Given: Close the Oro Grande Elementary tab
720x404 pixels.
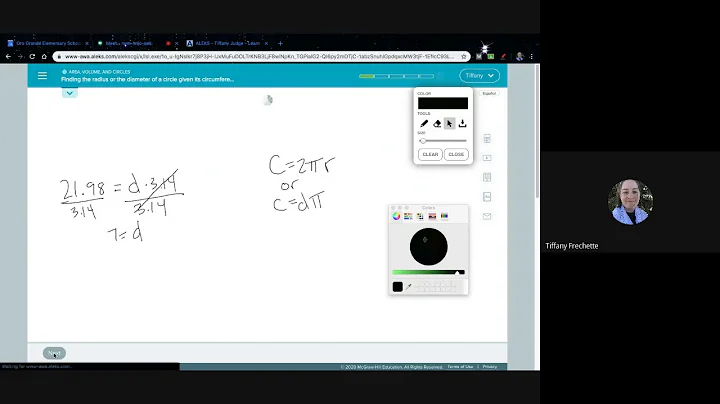Looking at the screenshot, I should click(87, 43).
